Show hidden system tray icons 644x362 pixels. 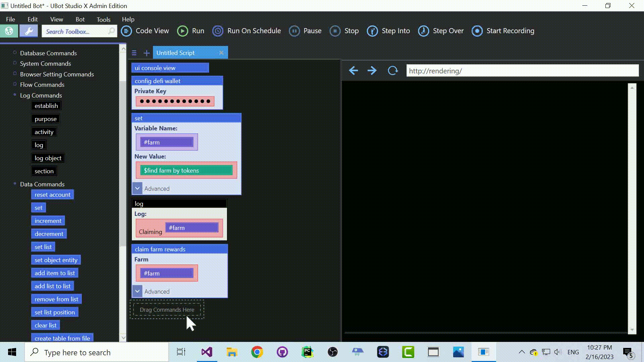coord(522,352)
